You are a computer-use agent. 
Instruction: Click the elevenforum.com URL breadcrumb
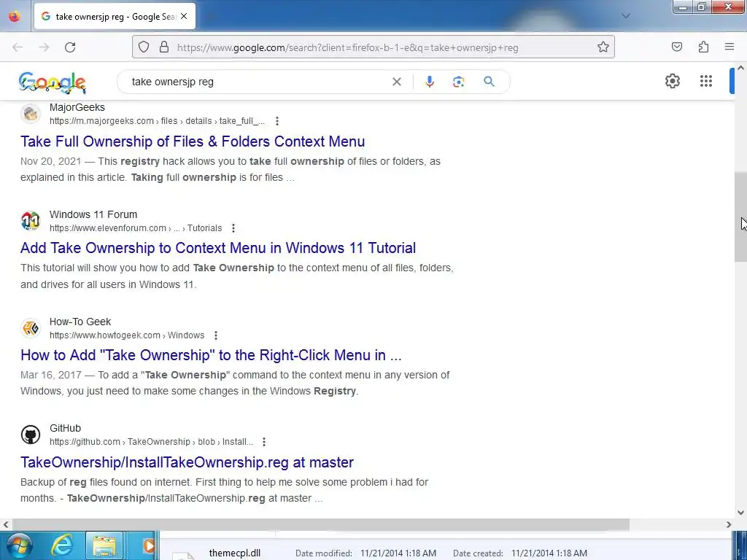(136, 228)
